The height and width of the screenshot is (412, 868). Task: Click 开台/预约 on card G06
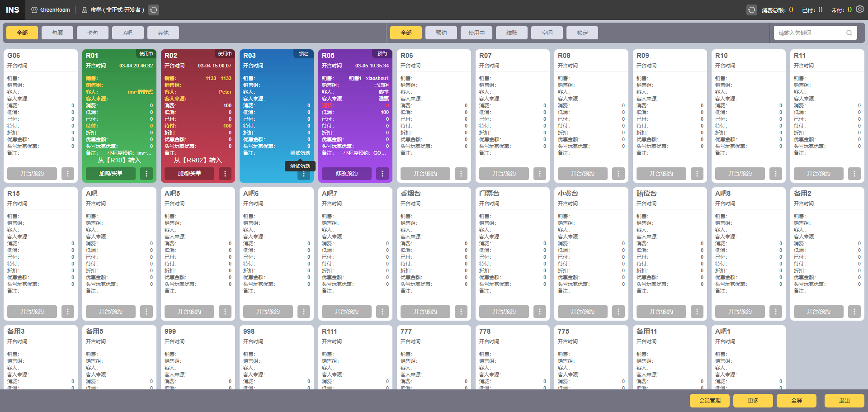tap(32, 174)
